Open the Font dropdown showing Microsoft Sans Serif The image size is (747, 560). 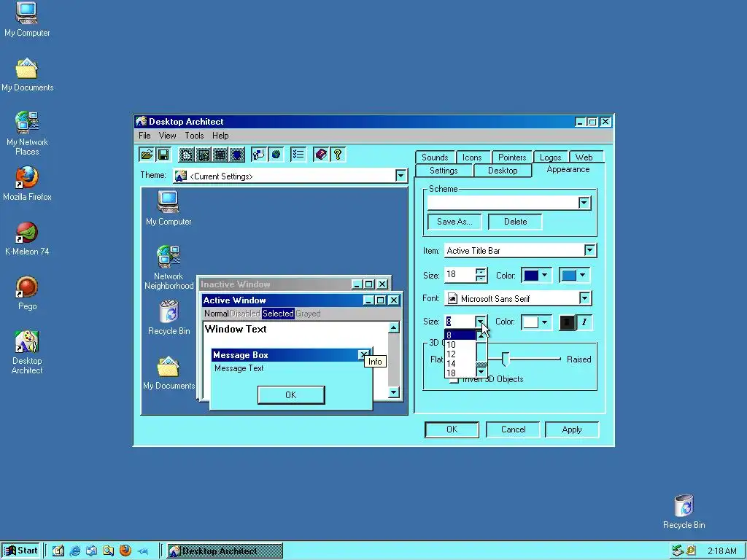click(x=584, y=298)
